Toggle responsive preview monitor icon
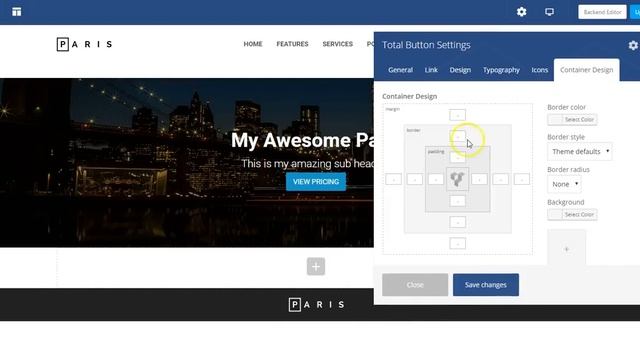The width and height of the screenshot is (640, 360). [x=549, y=12]
